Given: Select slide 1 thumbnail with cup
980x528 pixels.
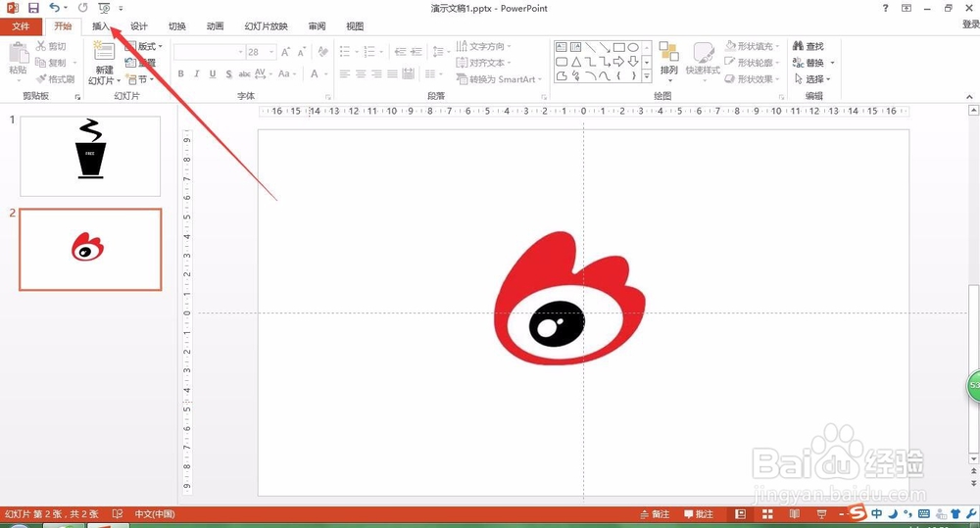Looking at the screenshot, I should [x=90, y=156].
